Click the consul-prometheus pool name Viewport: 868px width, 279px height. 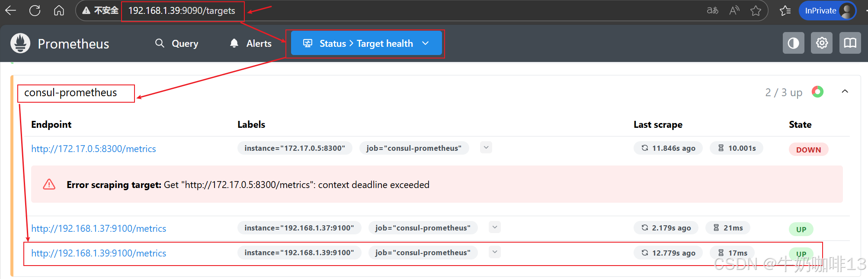click(70, 93)
